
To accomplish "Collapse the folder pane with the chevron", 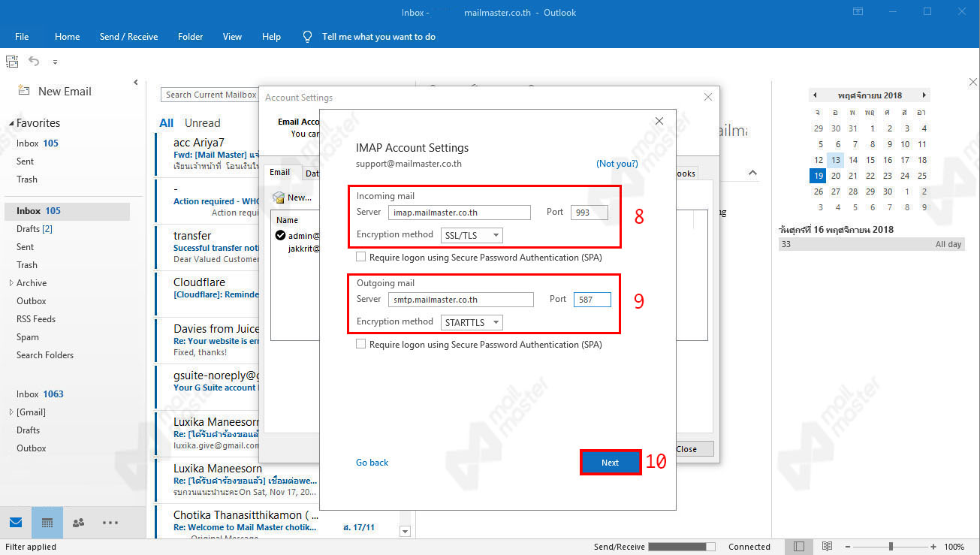I will 136,83.
